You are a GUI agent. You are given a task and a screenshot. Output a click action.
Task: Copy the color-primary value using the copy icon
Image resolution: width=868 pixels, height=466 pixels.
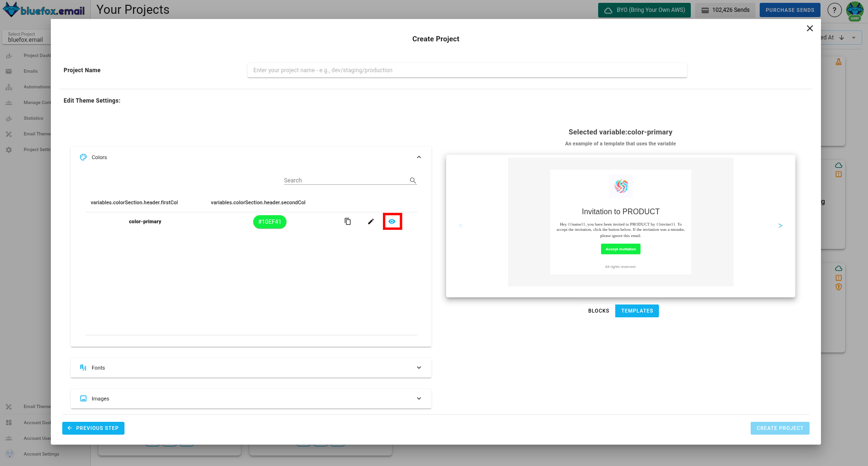[x=347, y=221]
